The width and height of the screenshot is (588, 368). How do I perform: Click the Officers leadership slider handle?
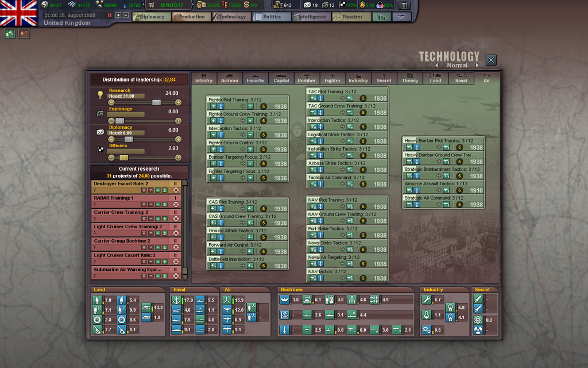click(124, 158)
